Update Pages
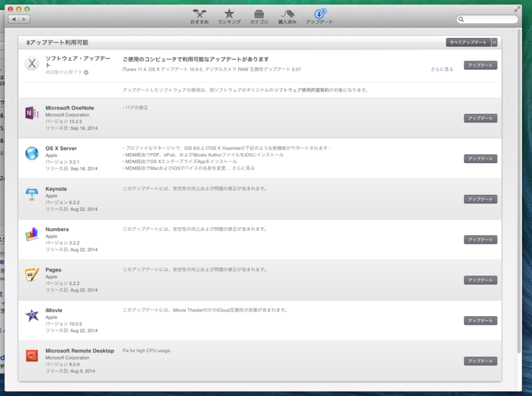Image resolution: width=532 pixels, height=396 pixels. [x=480, y=280]
